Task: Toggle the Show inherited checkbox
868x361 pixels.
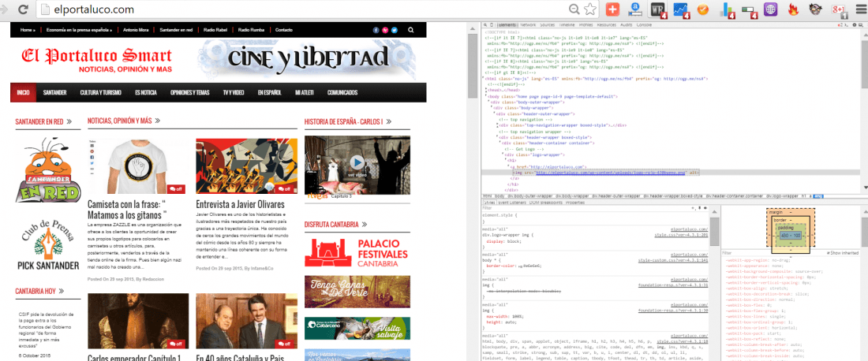Action: [x=828, y=253]
